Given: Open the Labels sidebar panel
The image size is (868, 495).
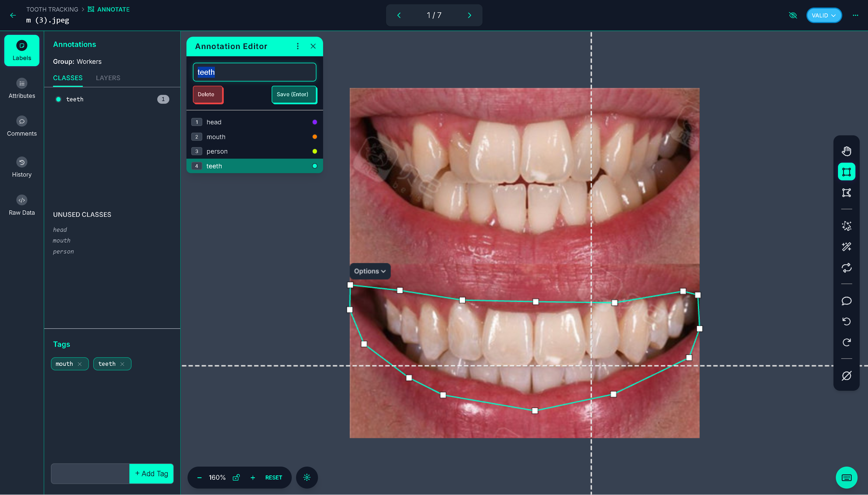Looking at the screenshot, I should click(x=22, y=51).
